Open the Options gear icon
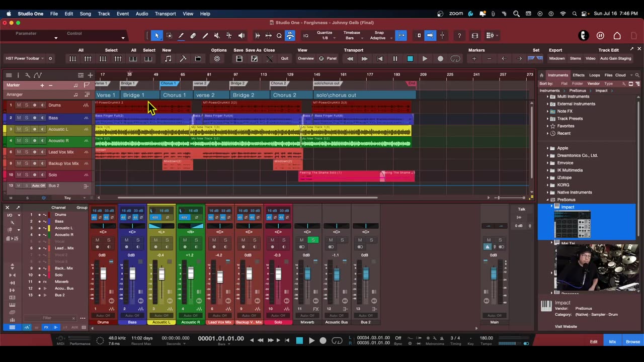The width and height of the screenshot is (644, 362). pos(217,59)
